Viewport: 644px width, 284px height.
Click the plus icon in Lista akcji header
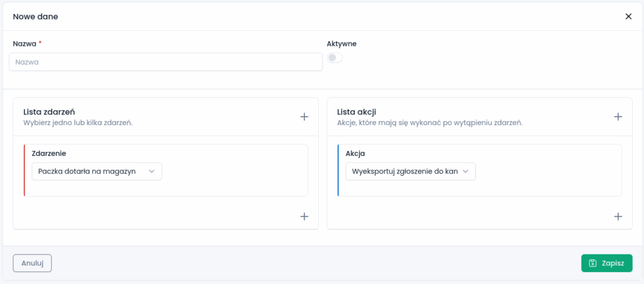618,116
